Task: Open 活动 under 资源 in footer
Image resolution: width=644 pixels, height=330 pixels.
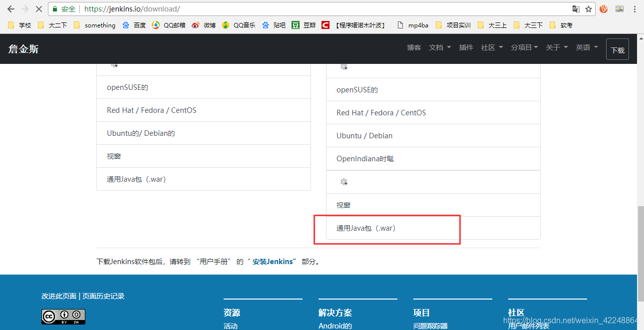Action: click(231, 326)
